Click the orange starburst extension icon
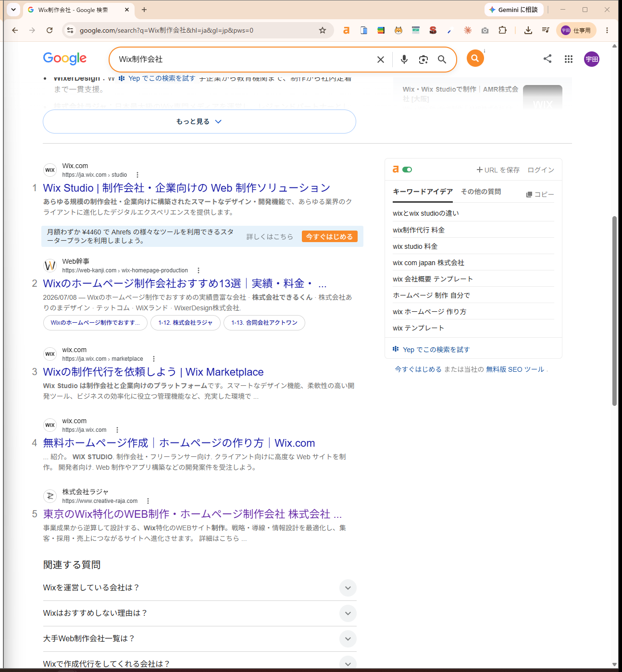 pyautogui.click(x=468, y=30)
